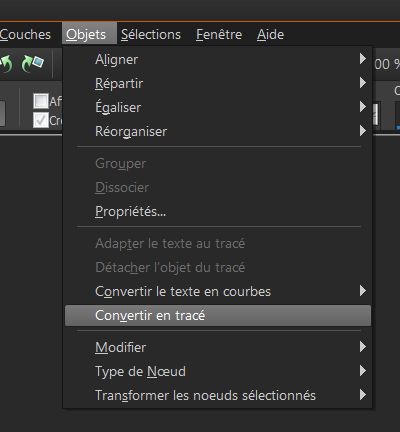Expand the Aligner submenu arrow
Image resolution: width=400 pixels, height=432 pixels.
point(363,59)
